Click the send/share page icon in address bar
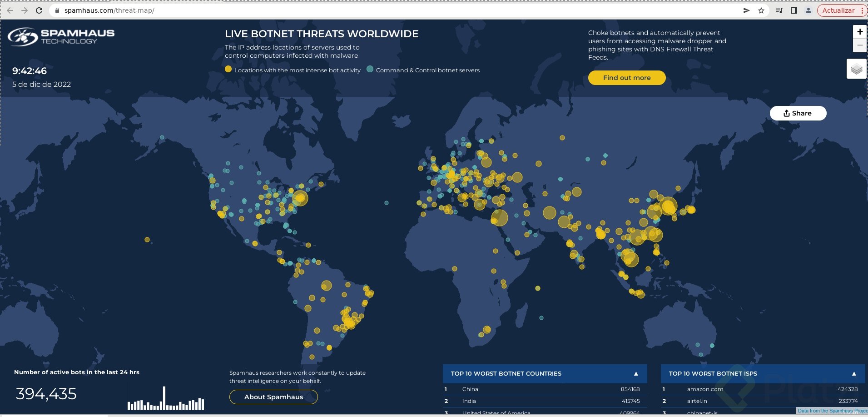Screen dimensions: 868x417 coord(746,10)
